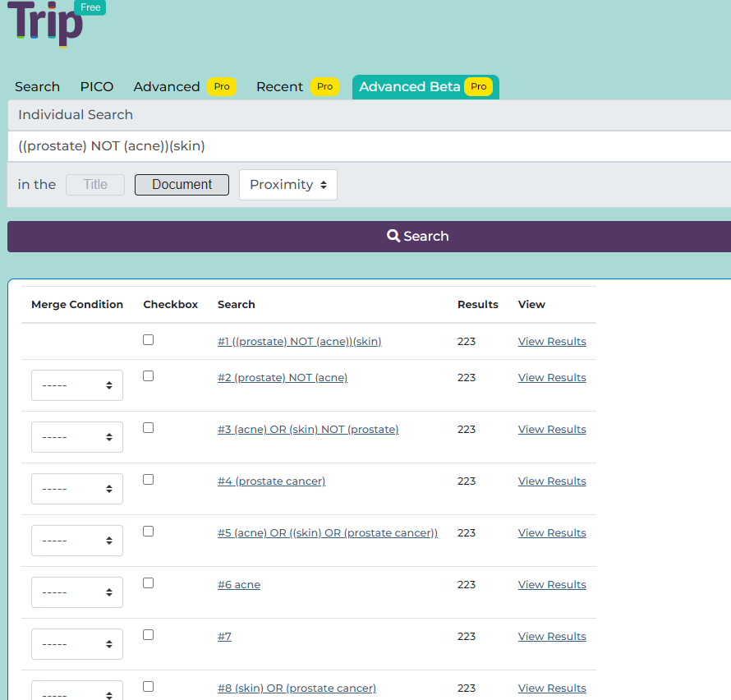The height and width of the screenshot is (700, 731).
Task: Open the Proximity dropdown
Action: 287,184
